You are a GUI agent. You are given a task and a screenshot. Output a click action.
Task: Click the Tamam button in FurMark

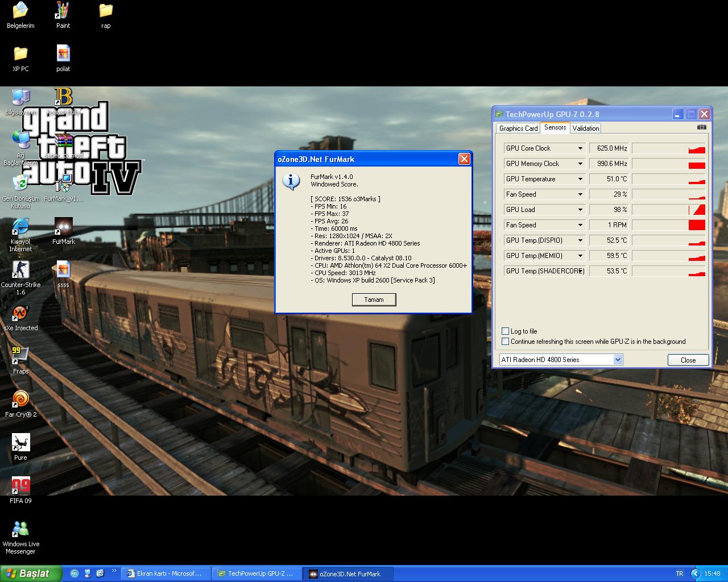click(374, 300)
